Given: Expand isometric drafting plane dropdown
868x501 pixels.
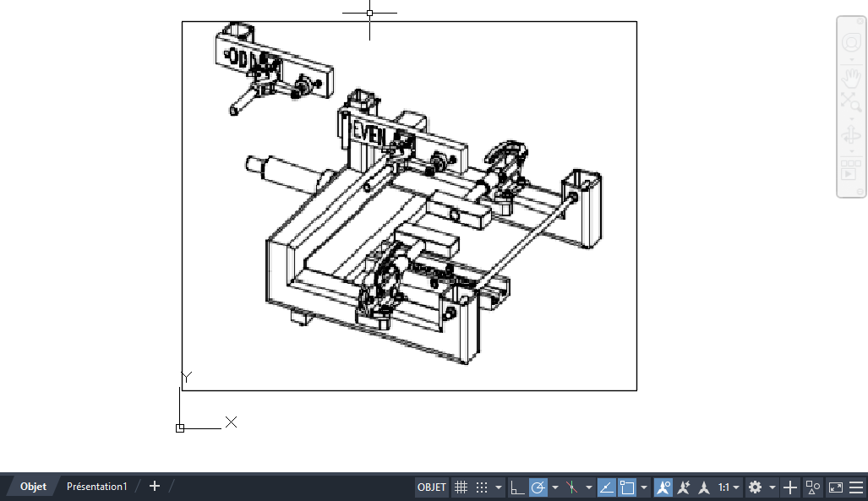Looking at the screenshot, I should tap(588, 487).
